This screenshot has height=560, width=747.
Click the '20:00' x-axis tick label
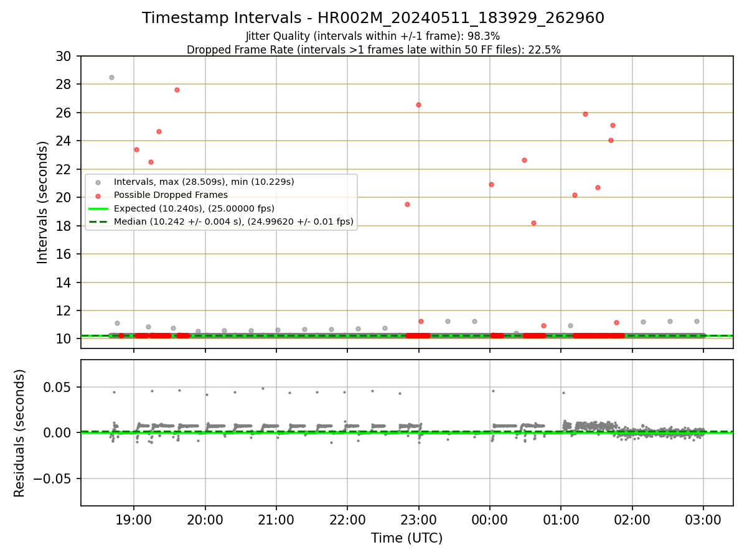tap(205, 521)
